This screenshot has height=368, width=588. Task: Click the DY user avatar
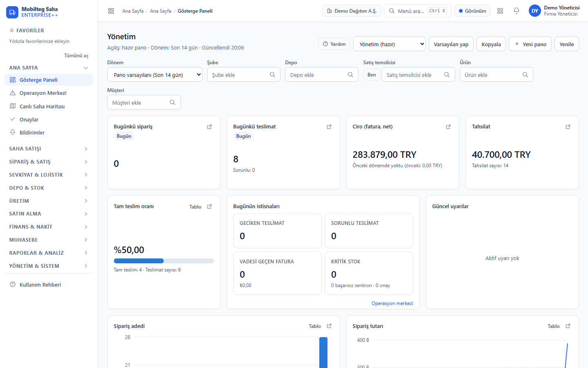pyautogui.click(x=535, y=11)
